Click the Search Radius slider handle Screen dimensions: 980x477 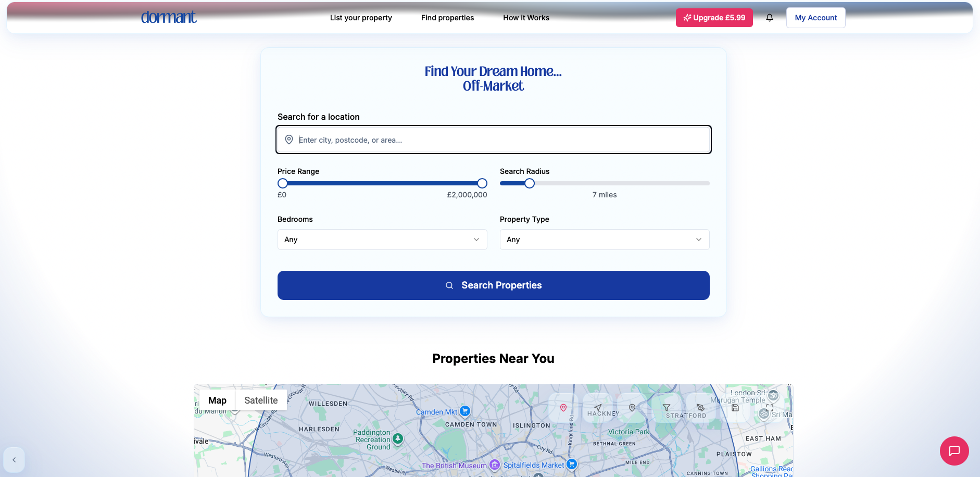pyautogui.click(x=530, y=183)
